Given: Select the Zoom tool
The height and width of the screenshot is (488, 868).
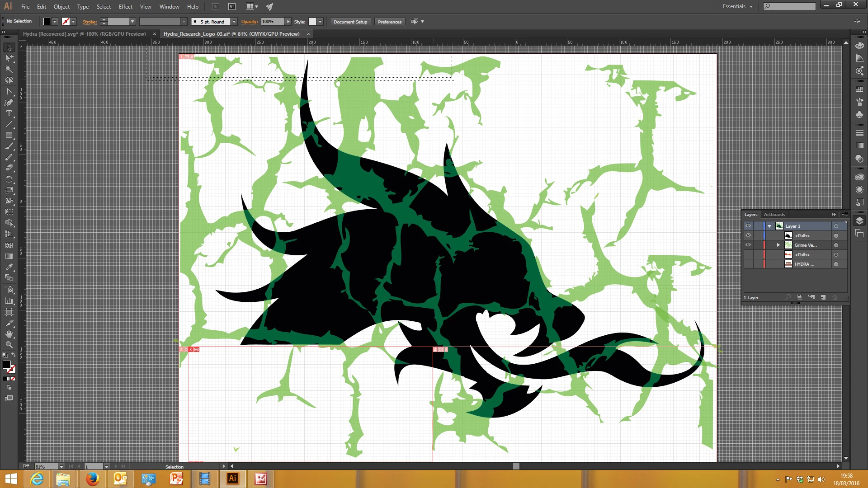Looking at the screenshot, I should (9, 345).
